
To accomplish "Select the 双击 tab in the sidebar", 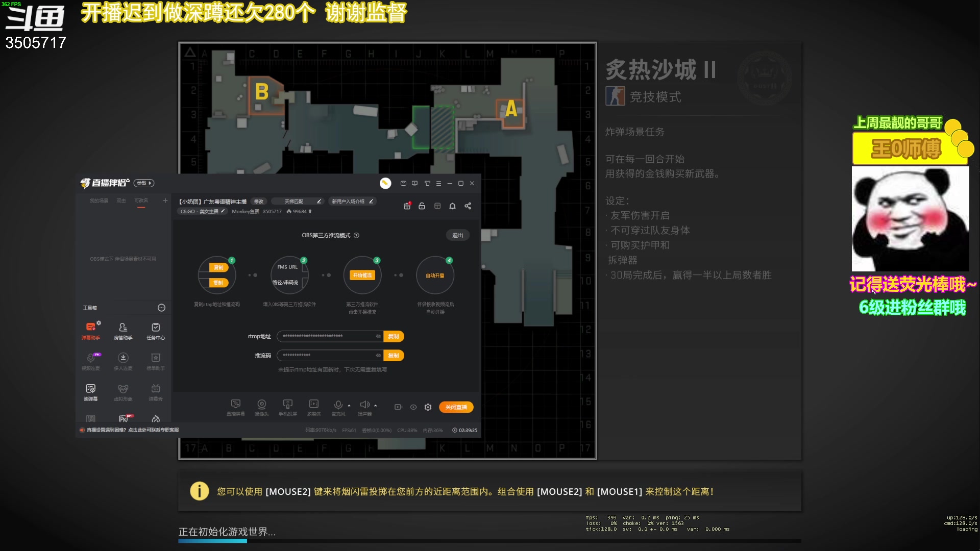I will click(x=121, y=201).
